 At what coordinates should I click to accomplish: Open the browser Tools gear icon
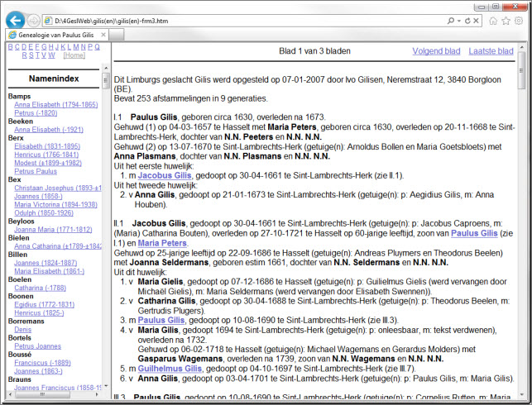[x=518, y=19]
